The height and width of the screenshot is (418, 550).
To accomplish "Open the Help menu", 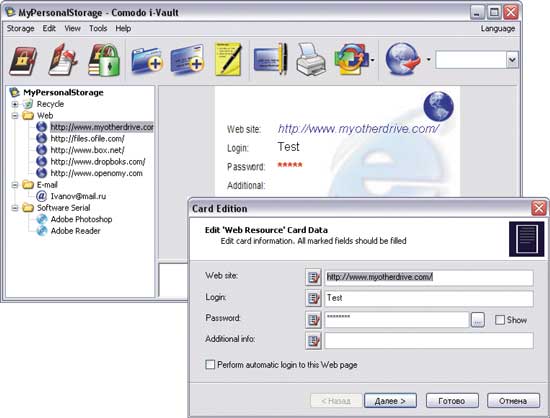I will tap(123, 28).
